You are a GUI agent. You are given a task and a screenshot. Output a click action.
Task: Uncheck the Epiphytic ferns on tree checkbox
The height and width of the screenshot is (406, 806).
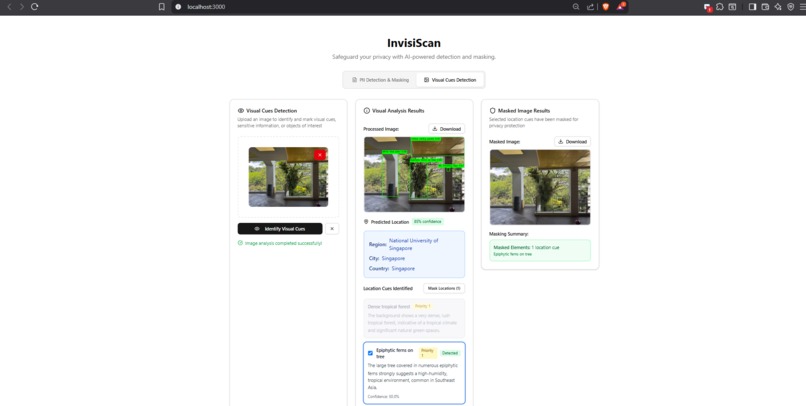pyautogui.click(x=370, y=353)
